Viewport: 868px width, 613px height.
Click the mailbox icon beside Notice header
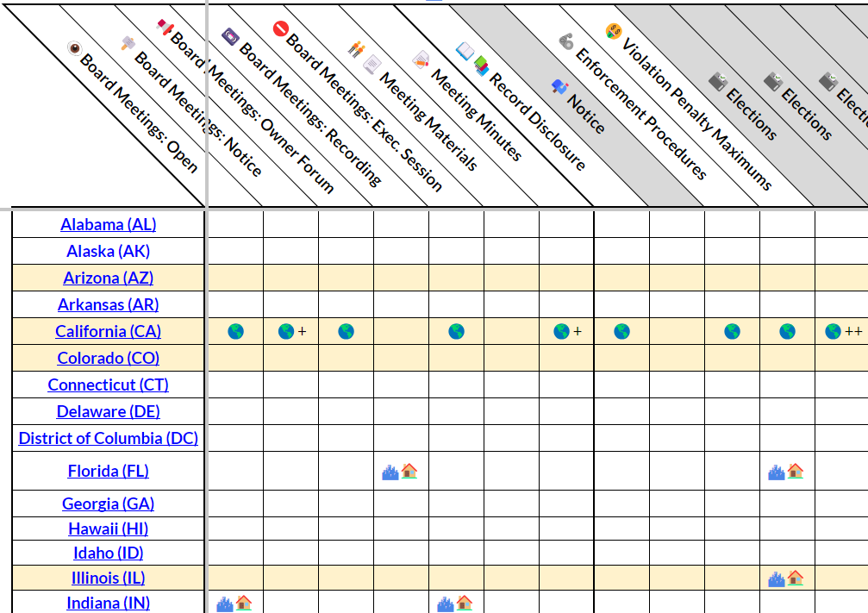[559, 86]
